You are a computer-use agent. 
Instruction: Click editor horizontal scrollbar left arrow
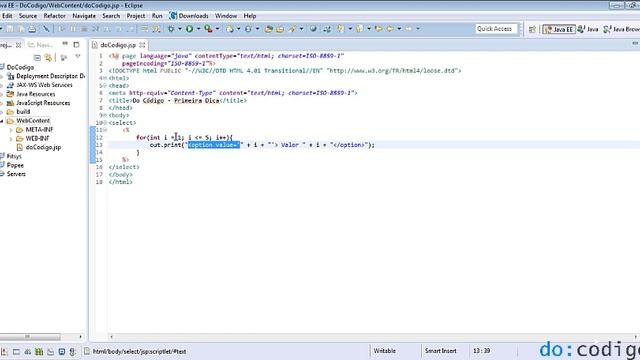[111, 337]
